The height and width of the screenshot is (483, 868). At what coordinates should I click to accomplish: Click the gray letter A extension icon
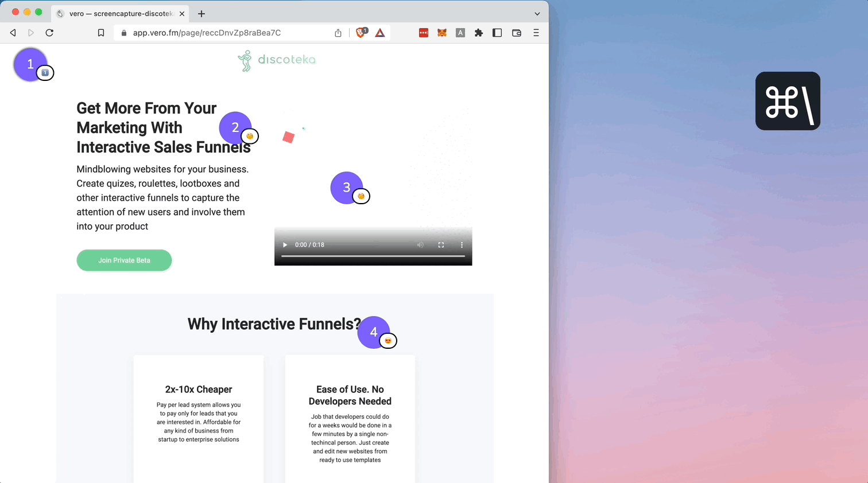click(x=460, y=33)
